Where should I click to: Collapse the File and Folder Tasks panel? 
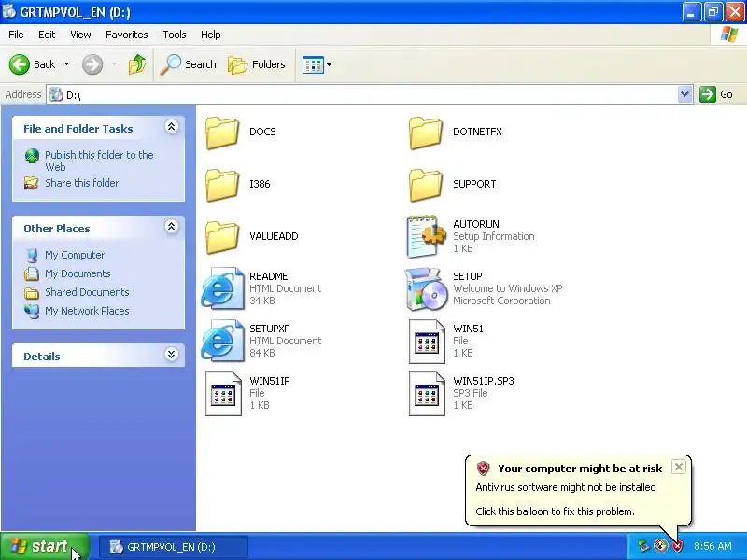coord(172,127)
